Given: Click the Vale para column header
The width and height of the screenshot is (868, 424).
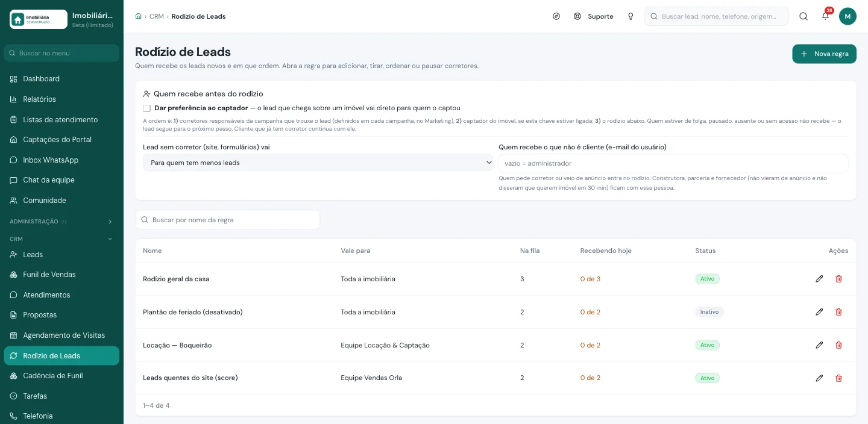Looking at the screenshot, I should [x=356, y=251].
